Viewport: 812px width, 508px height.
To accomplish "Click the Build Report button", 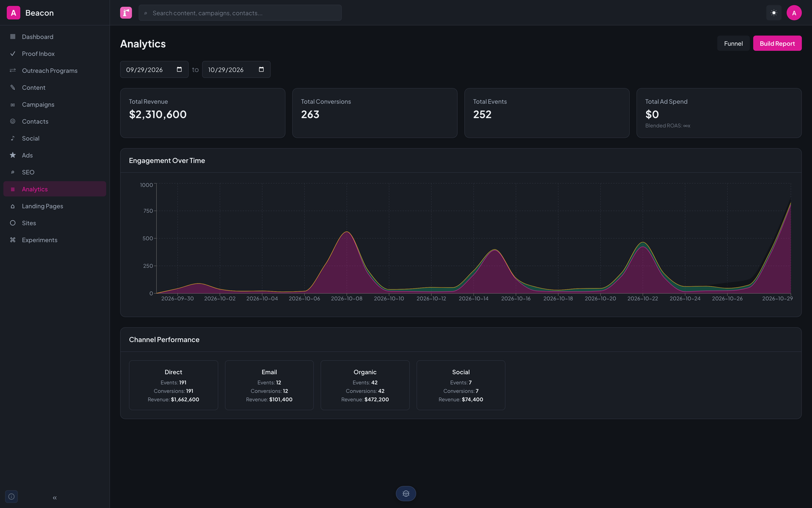I will coord(777,43).
